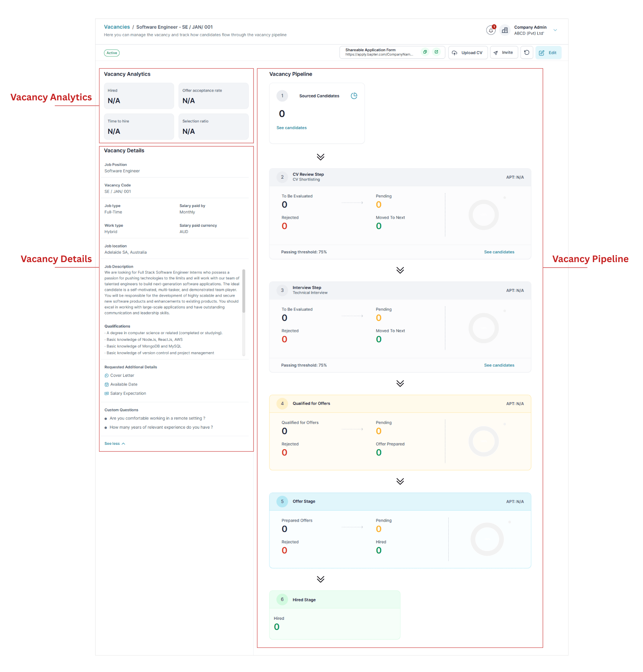
Task: Click the Time to hire card
Action: tap(139, 126)
